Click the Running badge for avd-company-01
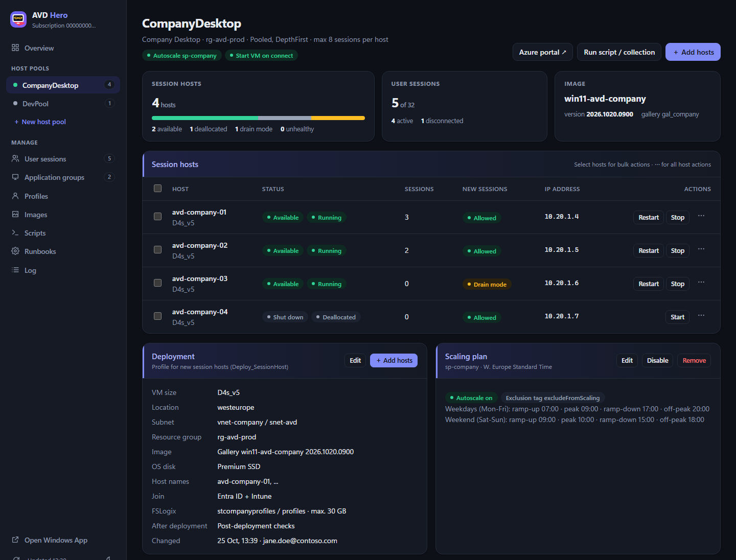 pos(327,217)
